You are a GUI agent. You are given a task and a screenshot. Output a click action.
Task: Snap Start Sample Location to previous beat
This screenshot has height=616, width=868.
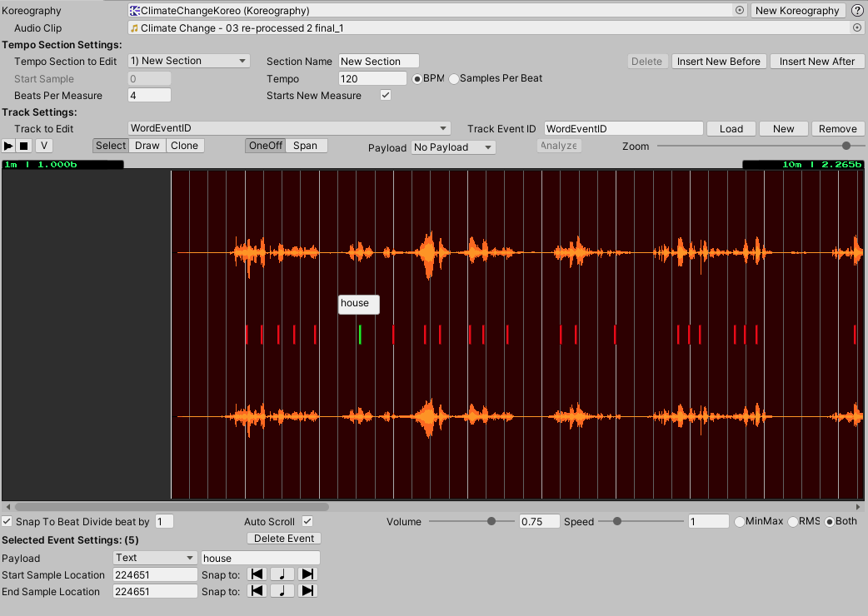coord(257,574)
